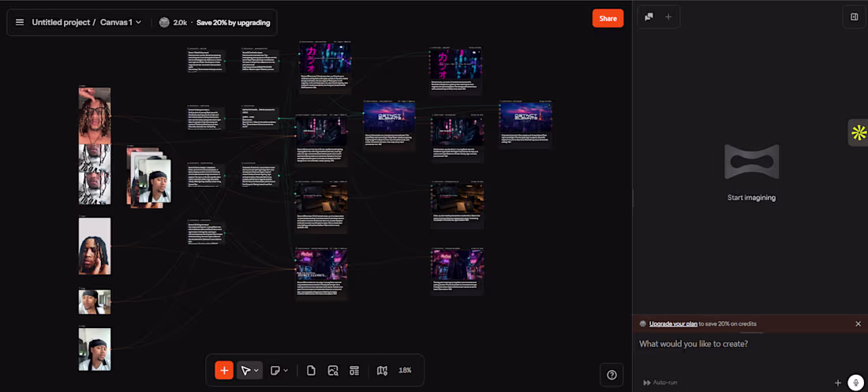
Task: Start a new chat with plus icon
Action: coord(668,17)
